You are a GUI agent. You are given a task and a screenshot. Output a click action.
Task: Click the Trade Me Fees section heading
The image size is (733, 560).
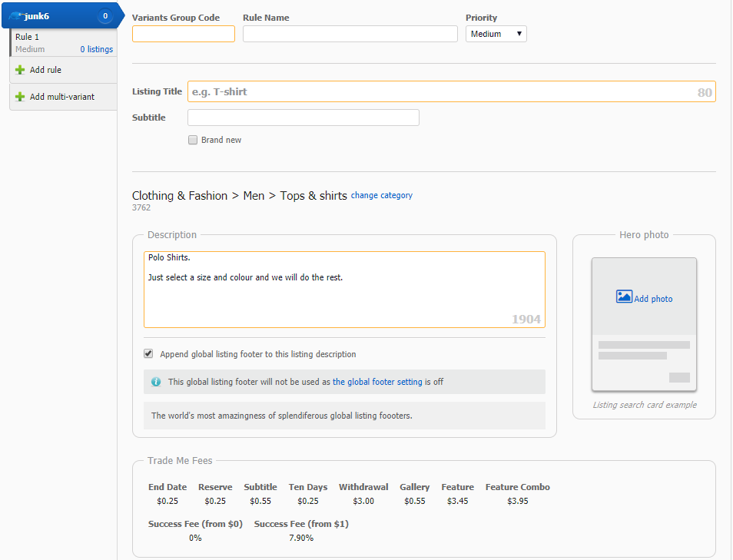180,460
